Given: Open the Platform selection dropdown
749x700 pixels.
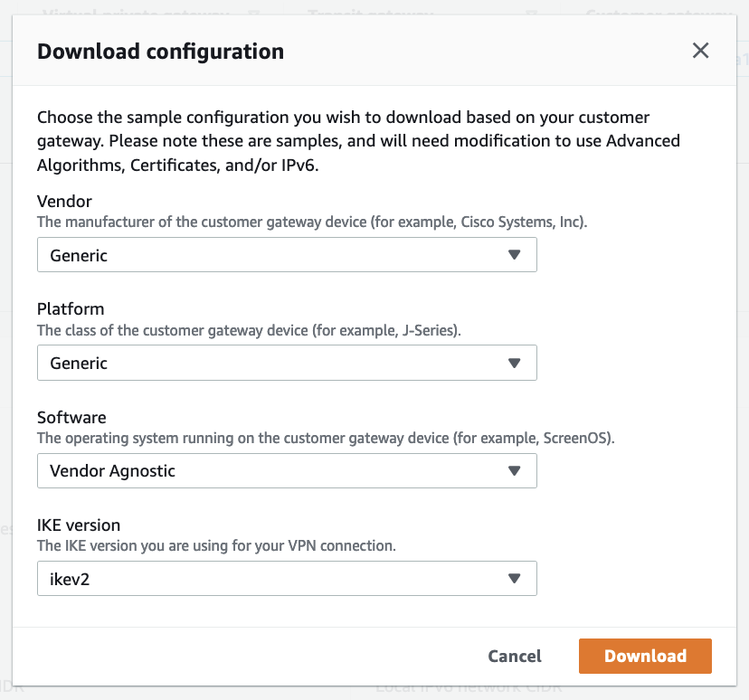Looking at the screenshot, I should click(287, 363).
